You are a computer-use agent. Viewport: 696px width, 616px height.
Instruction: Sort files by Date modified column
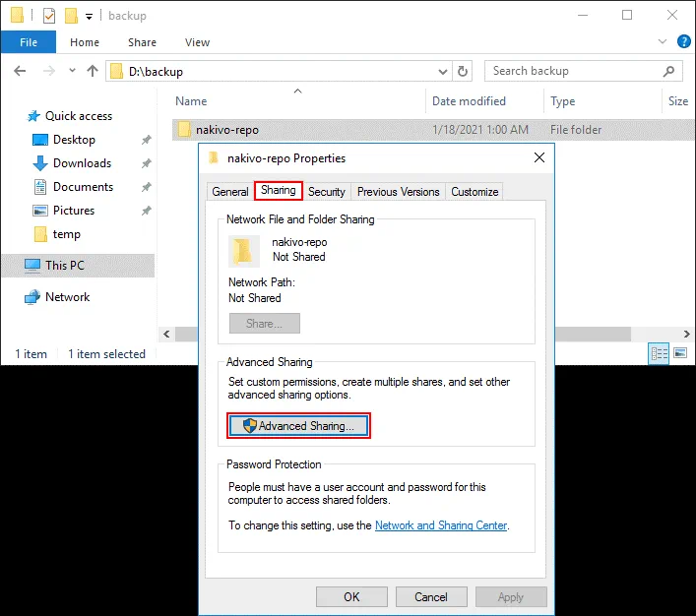click(469, 101)
